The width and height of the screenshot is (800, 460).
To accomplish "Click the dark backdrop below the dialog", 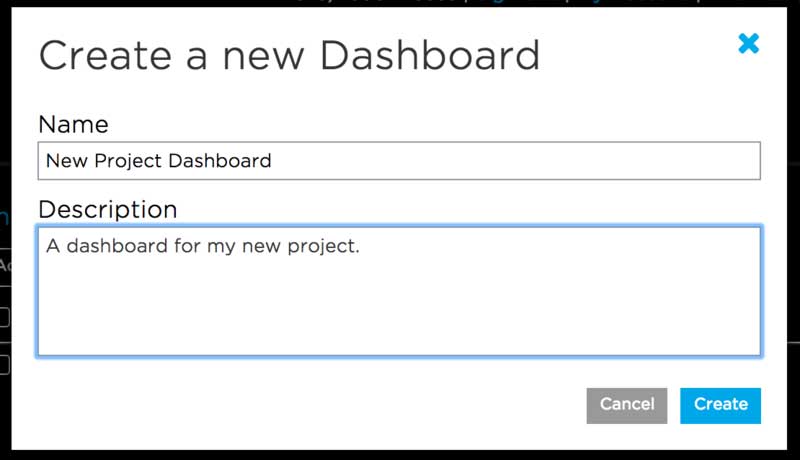I will tap(400, 454).
